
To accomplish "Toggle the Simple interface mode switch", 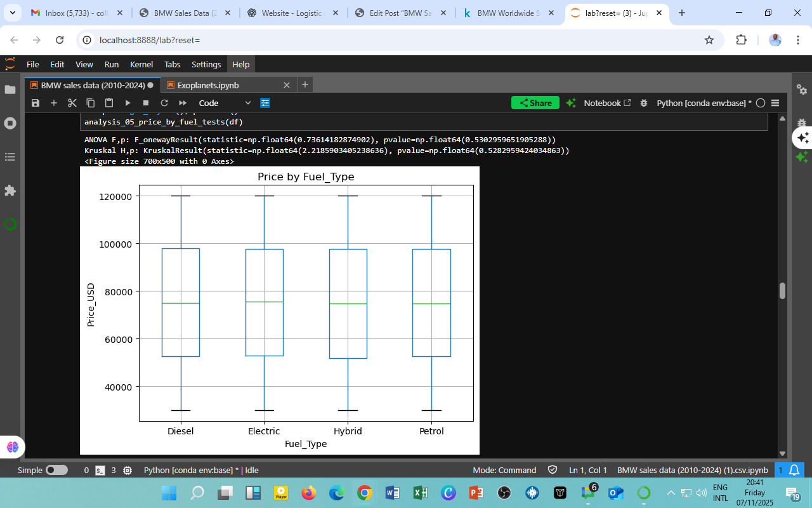I will coord(56,471).
